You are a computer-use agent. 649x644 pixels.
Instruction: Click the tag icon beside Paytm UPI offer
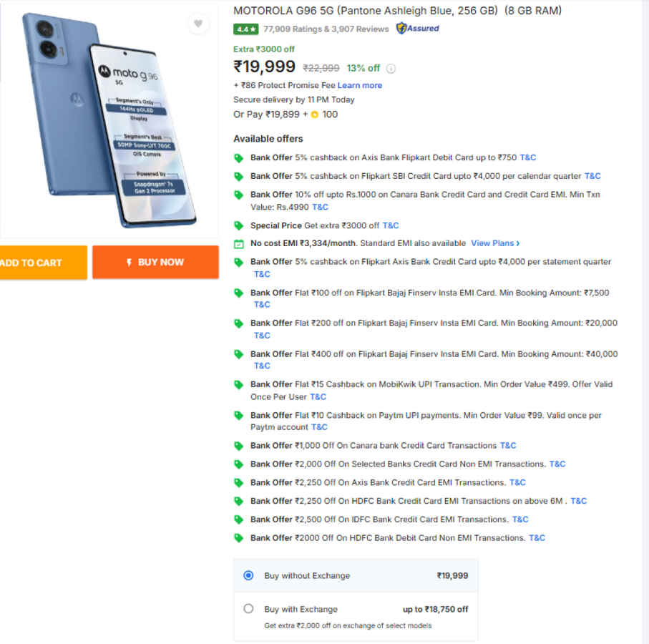tap(238, 415)
